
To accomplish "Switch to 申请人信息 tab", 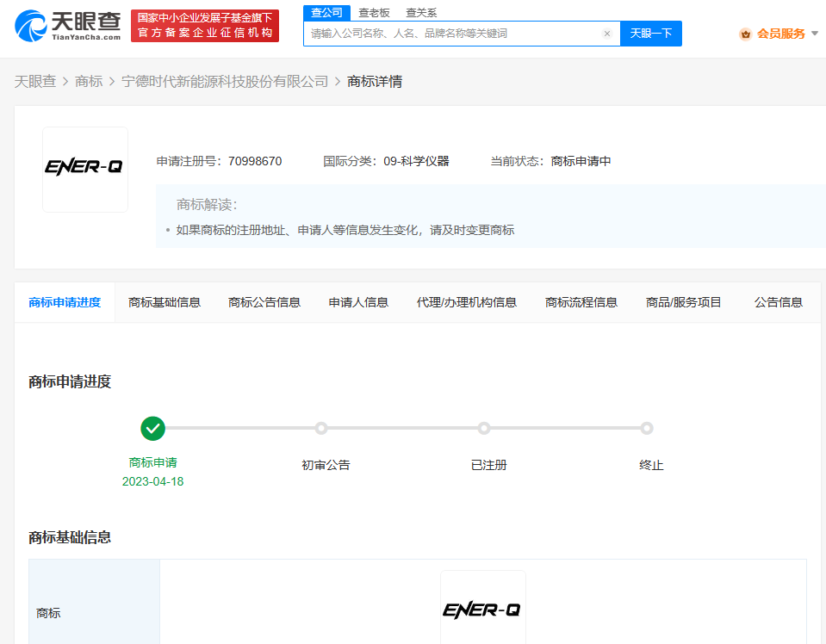I will coord(358,302).
